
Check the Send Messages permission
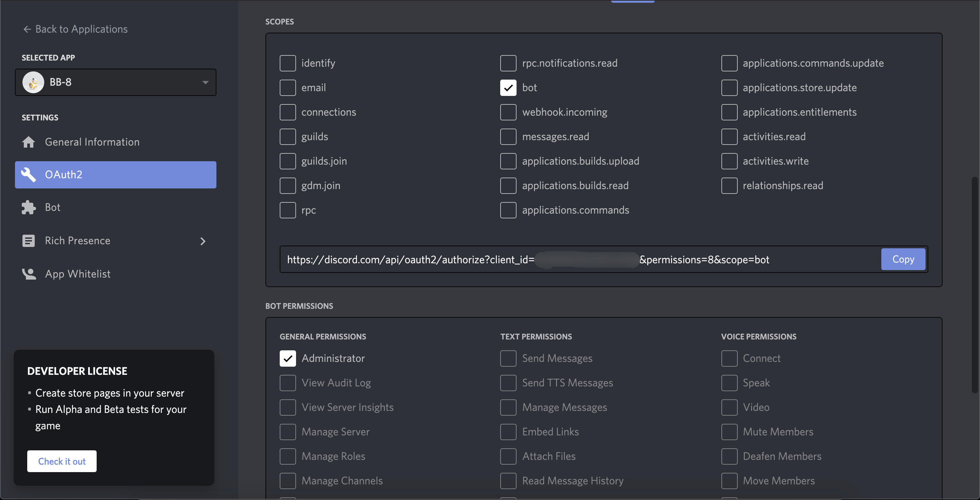pos(508,358)
